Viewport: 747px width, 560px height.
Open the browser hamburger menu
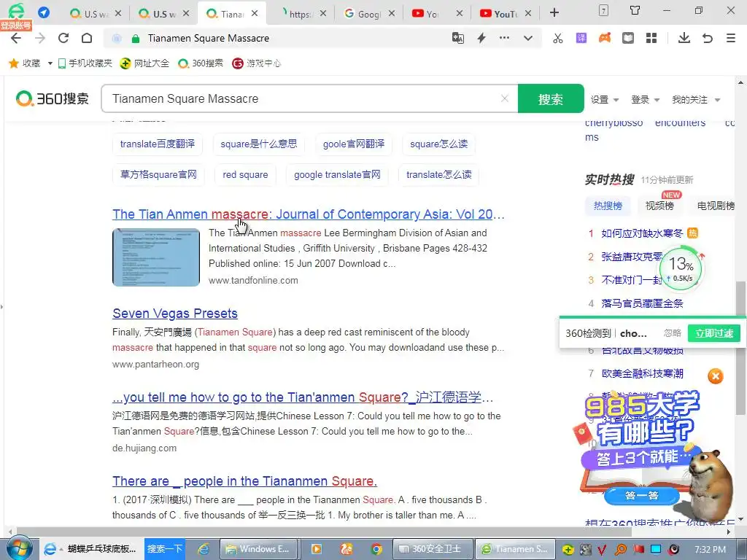point(731,38)
